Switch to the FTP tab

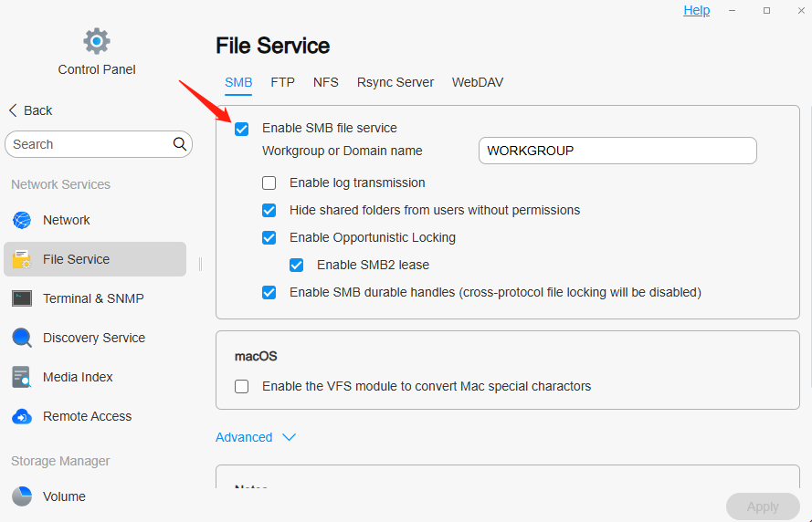282,82
